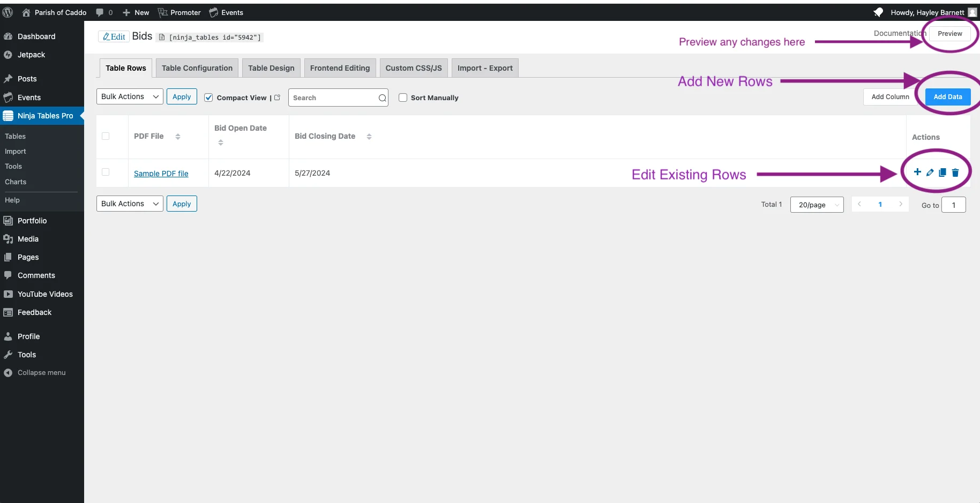Viewport: 980px width, 503px height.
Task: Switch to the Table Design tab
Action: [271, 68]
